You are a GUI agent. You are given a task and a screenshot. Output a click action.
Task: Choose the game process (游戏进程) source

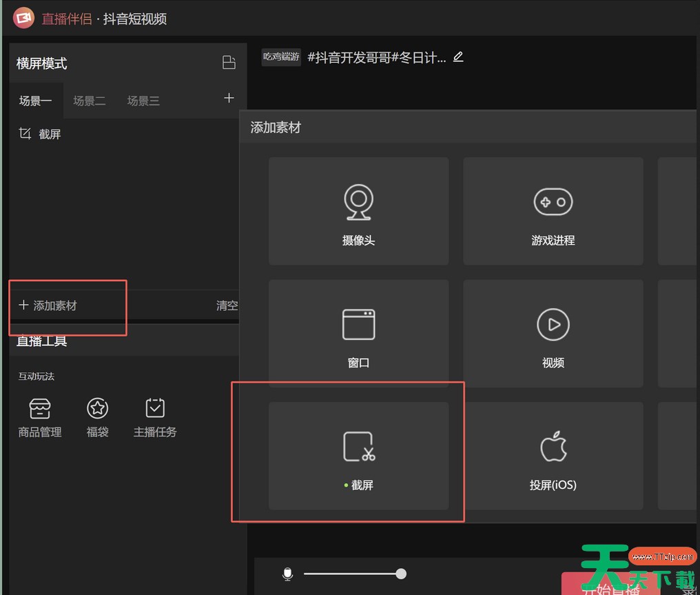click(553, 211)
